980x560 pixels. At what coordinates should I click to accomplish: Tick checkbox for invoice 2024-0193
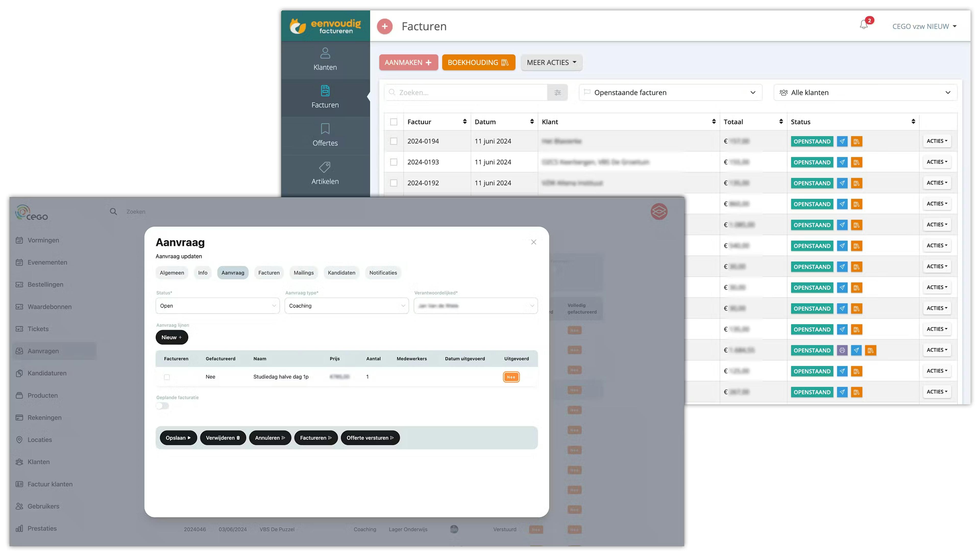pos(394,162)
